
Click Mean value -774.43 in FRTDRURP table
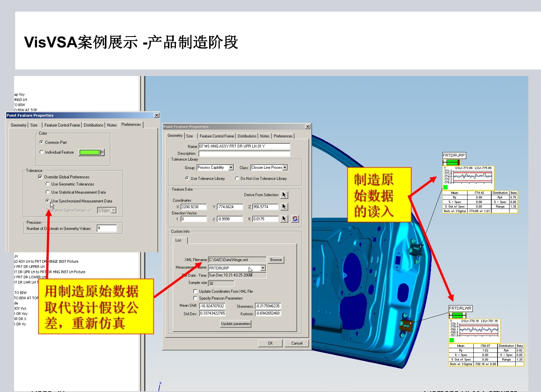[479, 193]
